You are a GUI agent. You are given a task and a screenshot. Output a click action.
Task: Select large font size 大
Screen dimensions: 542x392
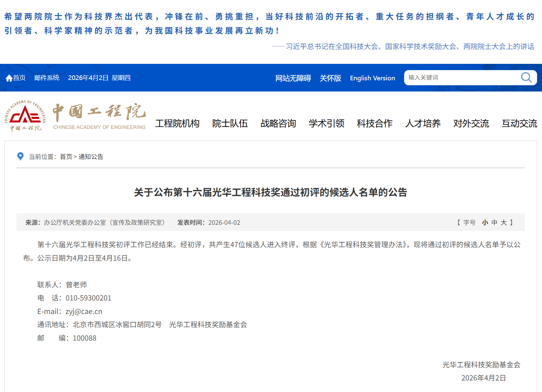click(x=503, y=222)
